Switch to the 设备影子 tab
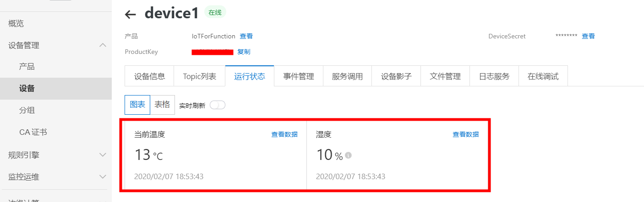The width and height of the screenshot is (644, 202). [396, 76]
